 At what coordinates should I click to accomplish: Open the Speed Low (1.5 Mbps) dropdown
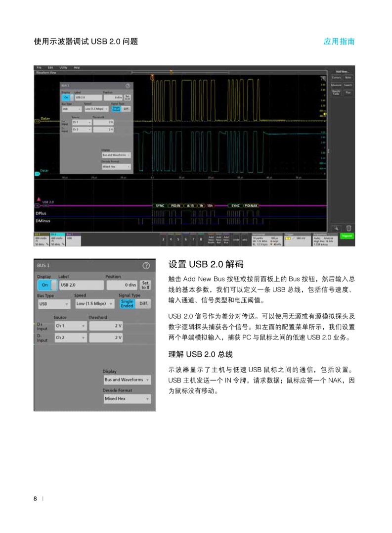pos(94,304)
